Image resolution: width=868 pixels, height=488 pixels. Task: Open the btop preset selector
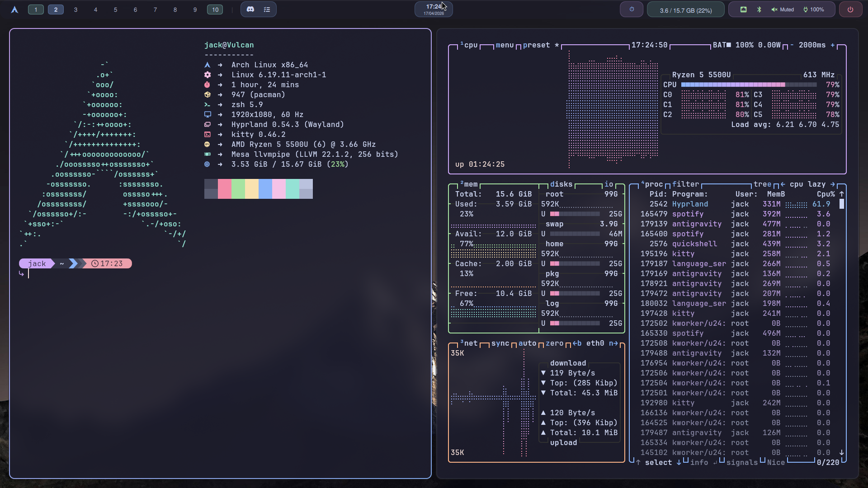click(541, 45)
